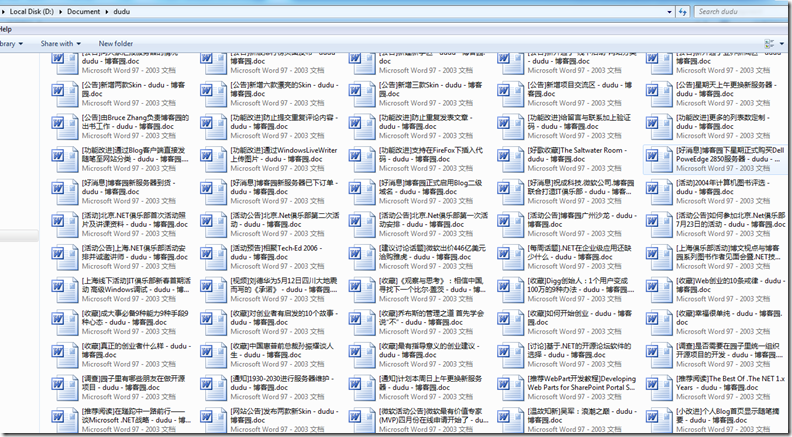Select icon for [公告]新增六款漂亮的Skin document
The image size is (792, 437).
click(213, 95)
